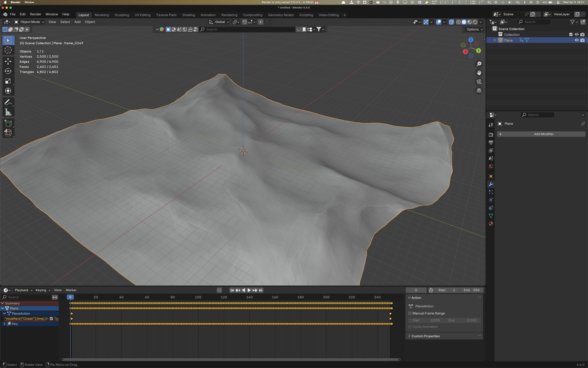Open the Object Data properties tab
Viewport: 588px width, 368px height.
tap(491, 216)
